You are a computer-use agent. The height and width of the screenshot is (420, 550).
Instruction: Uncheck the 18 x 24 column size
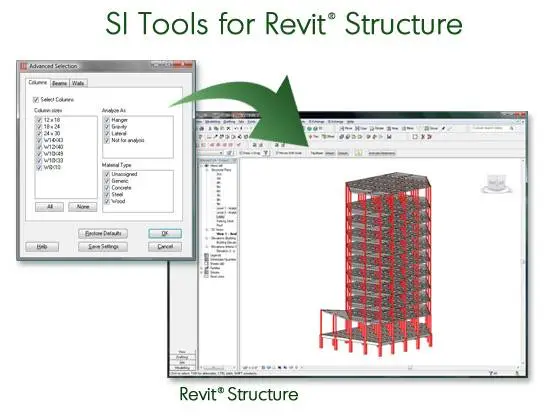(x=39, y=127)
